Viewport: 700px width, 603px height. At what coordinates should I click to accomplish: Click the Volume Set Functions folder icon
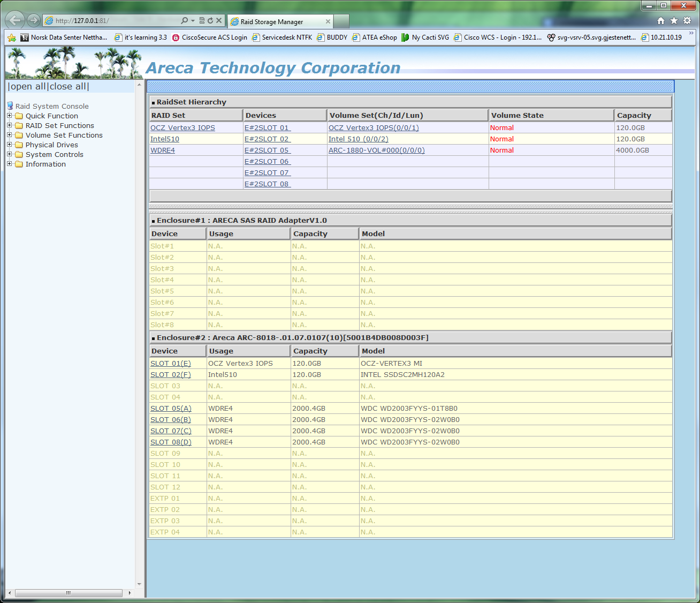coord(19,135)
